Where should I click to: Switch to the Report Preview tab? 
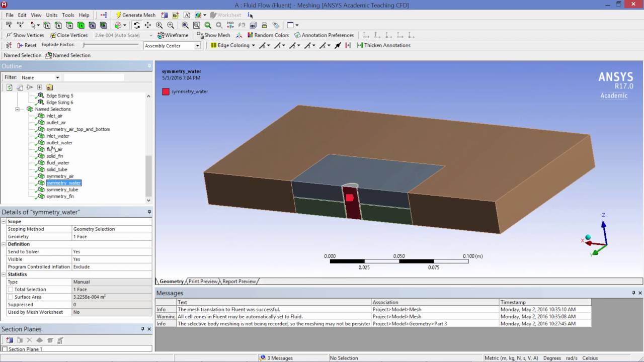(239, 282)
